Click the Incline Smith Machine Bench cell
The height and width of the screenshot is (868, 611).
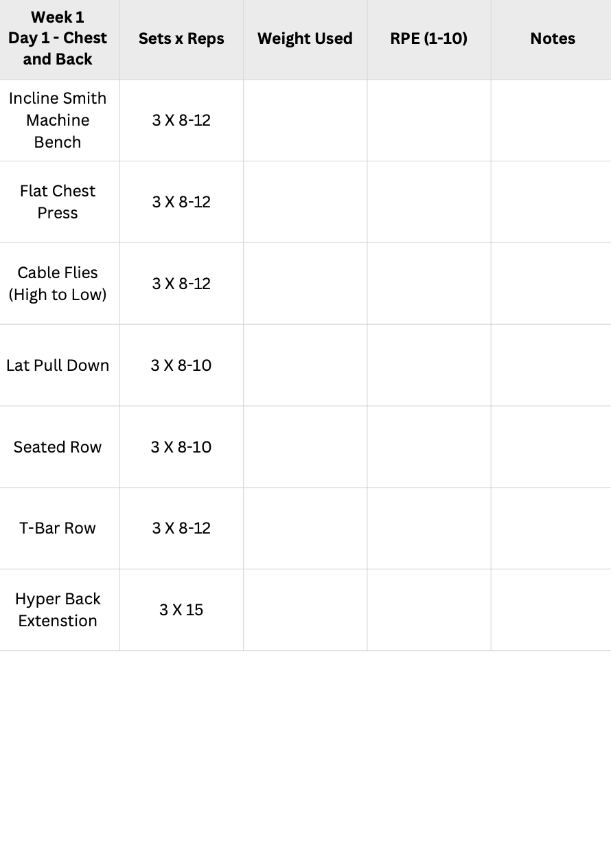(x=58, y=120)
